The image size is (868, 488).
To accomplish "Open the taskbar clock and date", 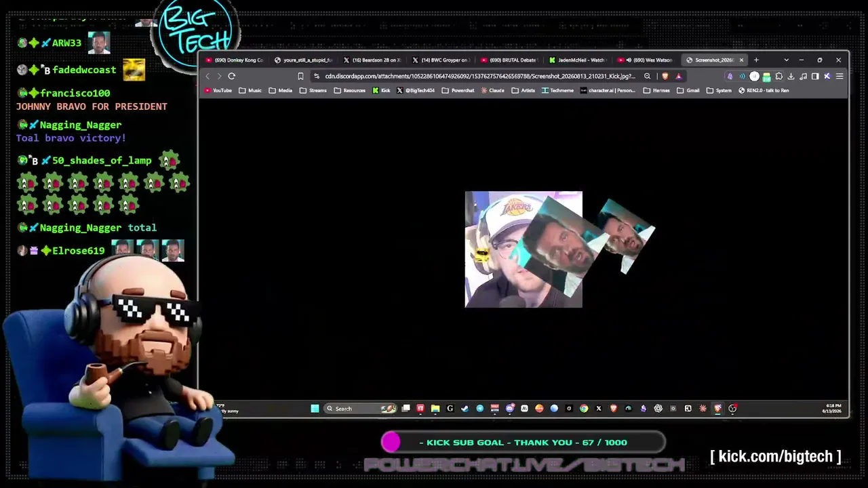I will click(832, 408).
